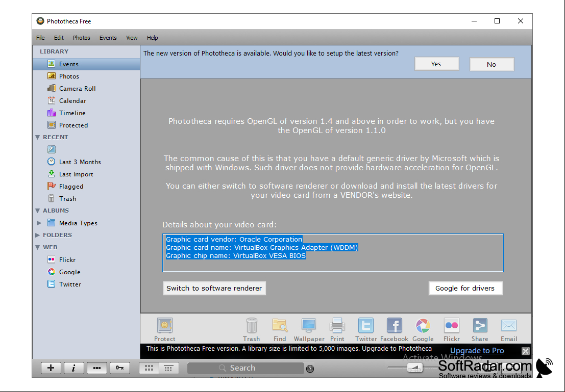565x392 pixels.
Task: Upload to Flickr from bottom toolbar
Action: pos(452,329)
